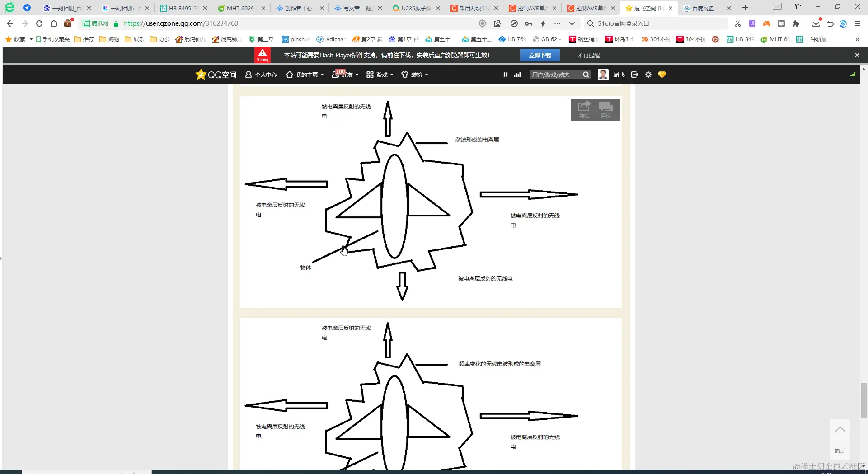Open the briefcase icon beside the home button
The image size is (868, 474).
[x=68, y=23]
